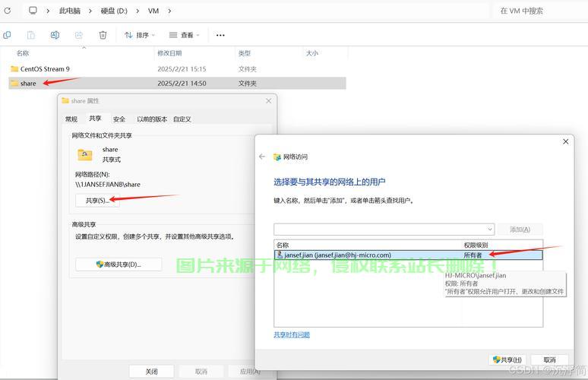588x380 pixels.
Task: Open the three-dots more options menu
Action: 220,35
